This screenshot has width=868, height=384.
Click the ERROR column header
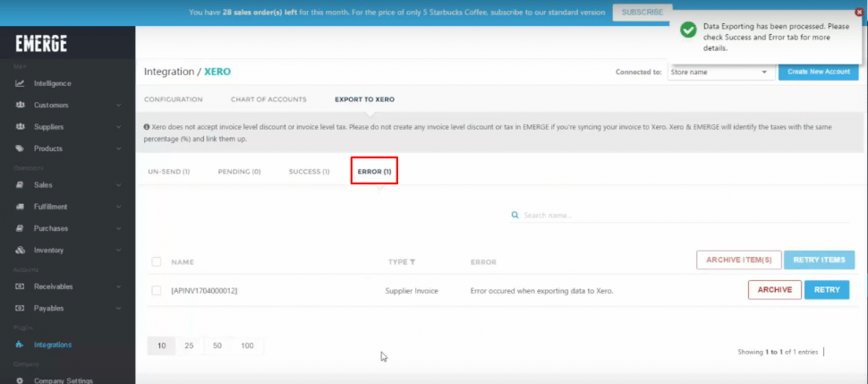[x=483, y=262]
